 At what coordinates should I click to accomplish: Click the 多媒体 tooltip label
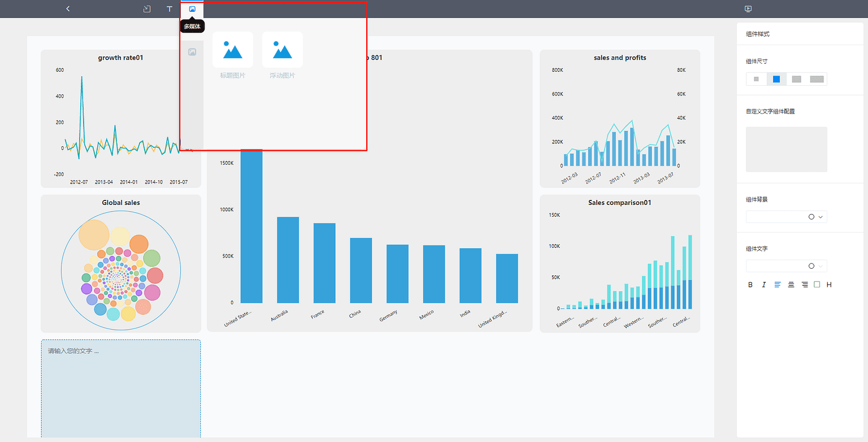[192, 27]
